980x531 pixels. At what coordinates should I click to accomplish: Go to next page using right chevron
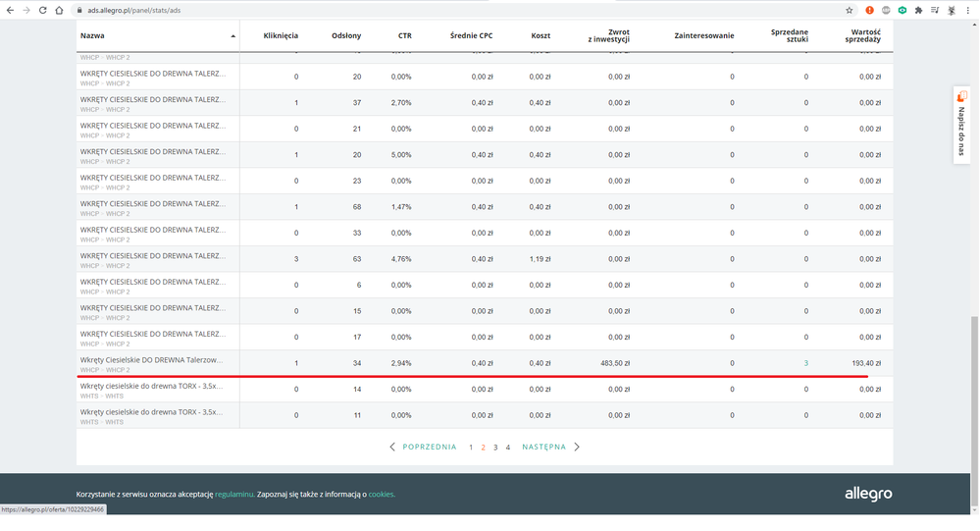(x=577, y=447)
